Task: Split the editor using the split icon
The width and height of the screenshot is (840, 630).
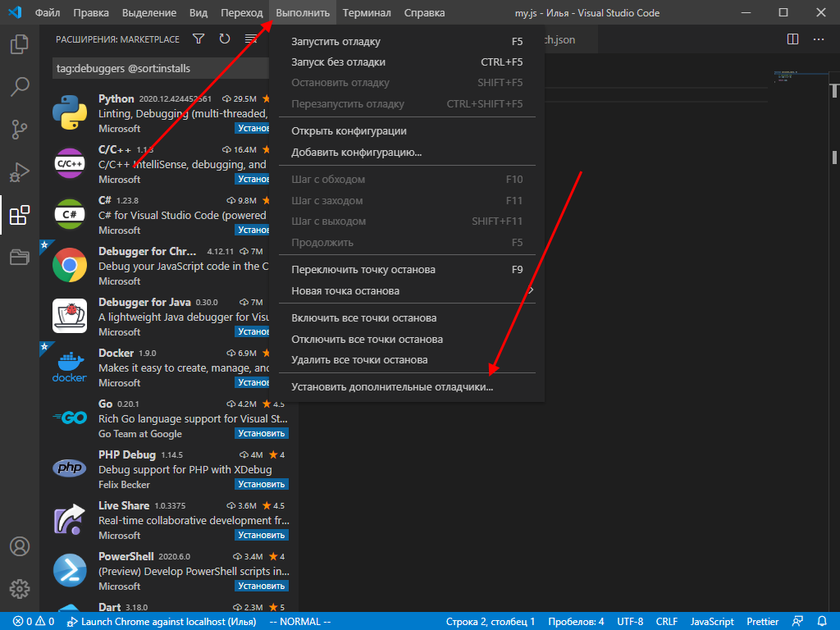Action: 792,39
